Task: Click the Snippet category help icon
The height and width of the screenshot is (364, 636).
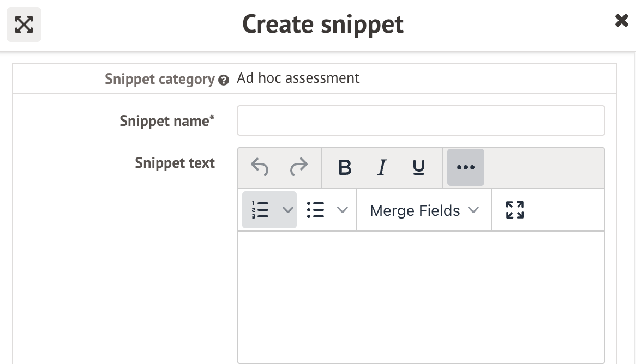Action: [223, 80]
